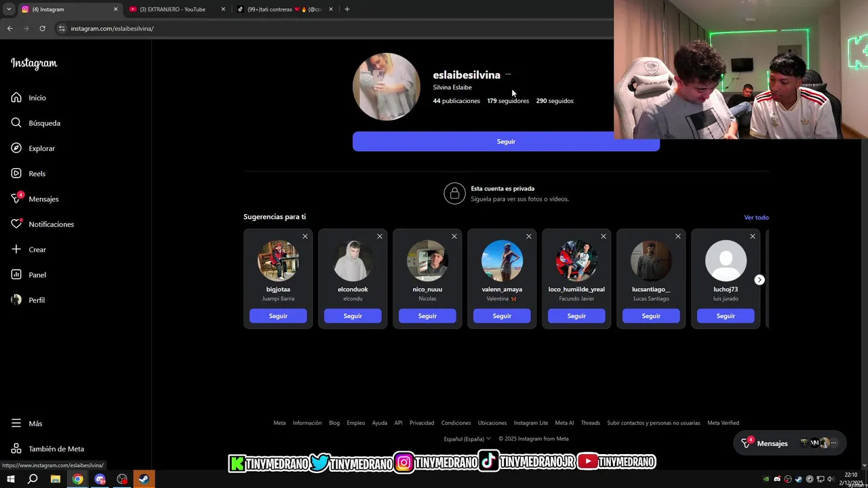Select the Crear plus icon
The height and width of the screenshot is (488, 868).
coord(16,249)
